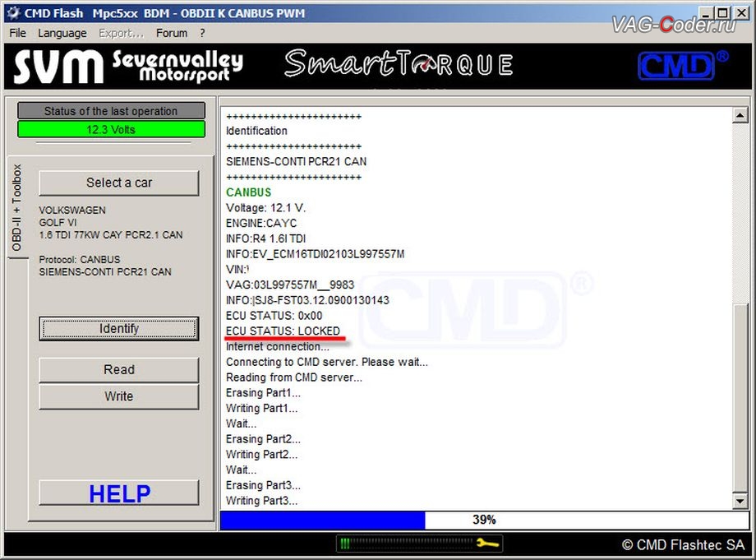Image resolution: width=756 pixels, height=560 pixels.
Task: Click the © CMD Flashtec SA text
Action: (x=683, y=544)
